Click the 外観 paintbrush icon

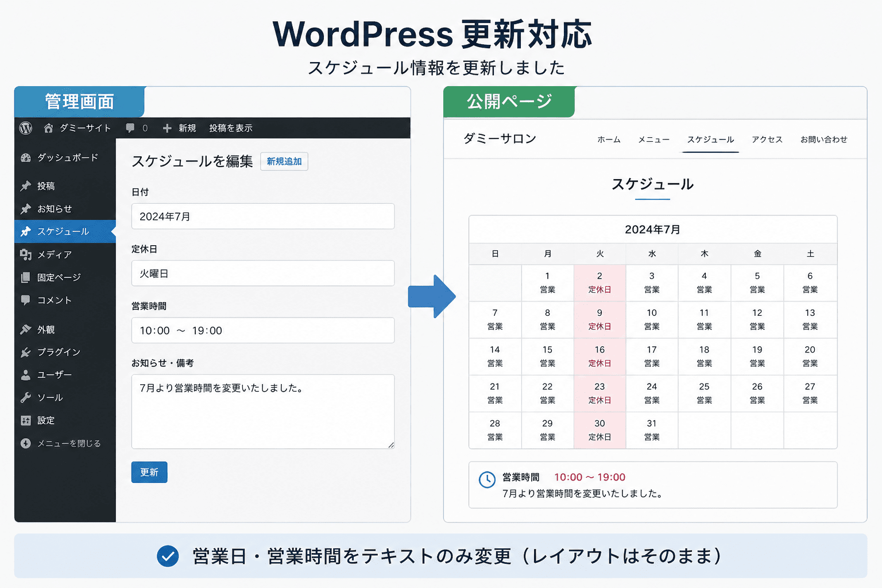[26, 330]
